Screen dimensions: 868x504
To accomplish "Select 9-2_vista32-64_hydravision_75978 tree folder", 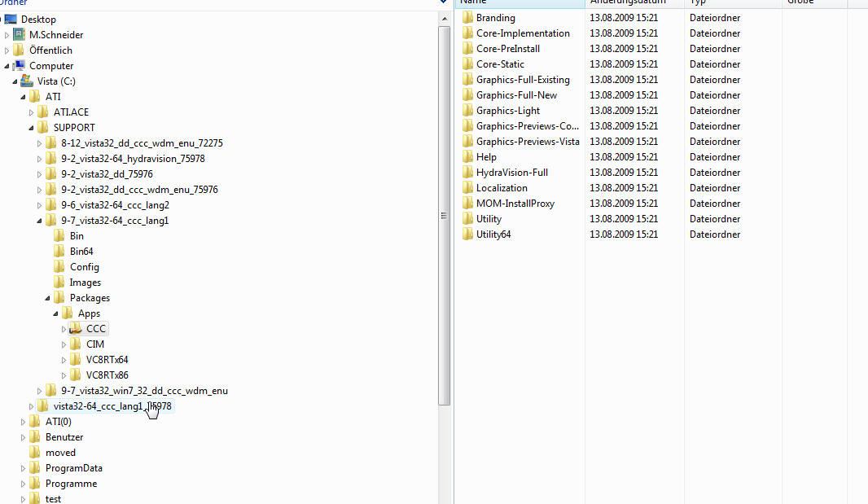I will tap(133, 159).
